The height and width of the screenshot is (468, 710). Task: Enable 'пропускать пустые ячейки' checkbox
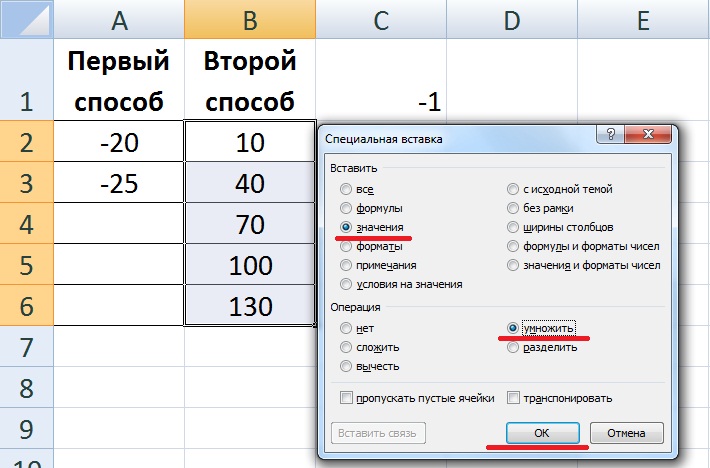point(346,398)
